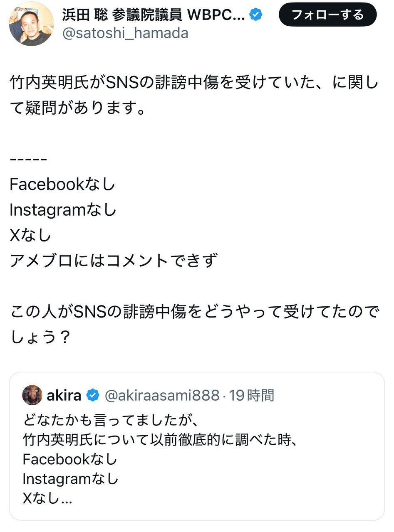Click akira's verified badge icon

[x=92, y=395]
